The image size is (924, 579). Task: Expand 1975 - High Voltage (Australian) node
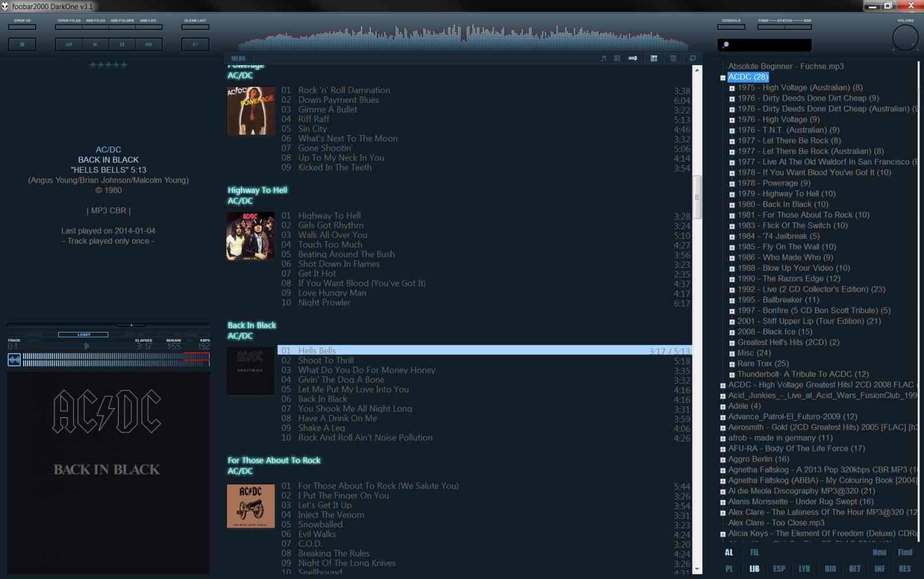732,88
